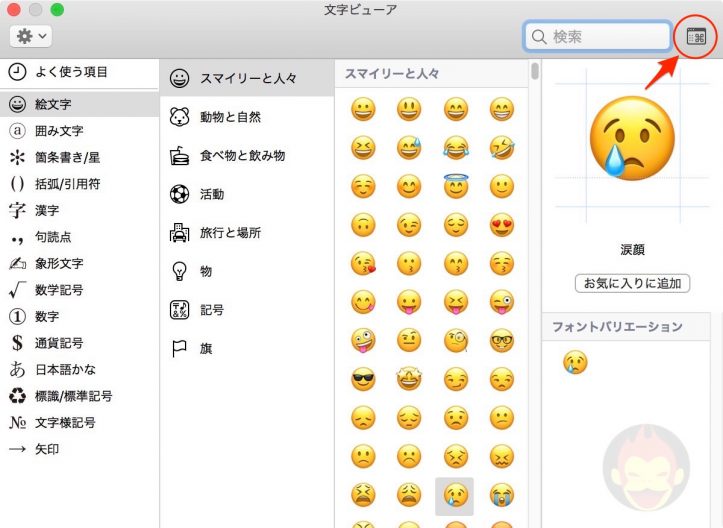Collapse viewer with the compact toggle icon

pyautogui.click(x=696, y=36)
